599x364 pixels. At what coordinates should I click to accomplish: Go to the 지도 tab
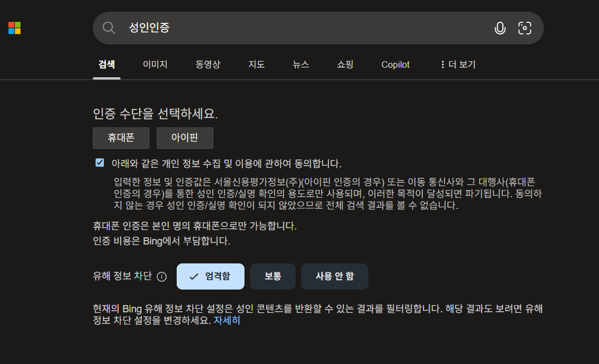(256, 64)
